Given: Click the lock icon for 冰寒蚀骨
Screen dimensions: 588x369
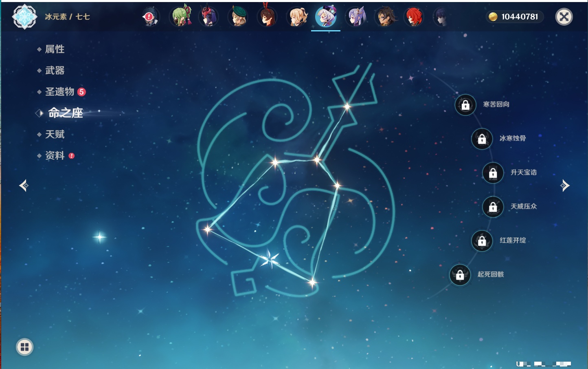Looking at the screenshot, I should [x=482, y=139].
